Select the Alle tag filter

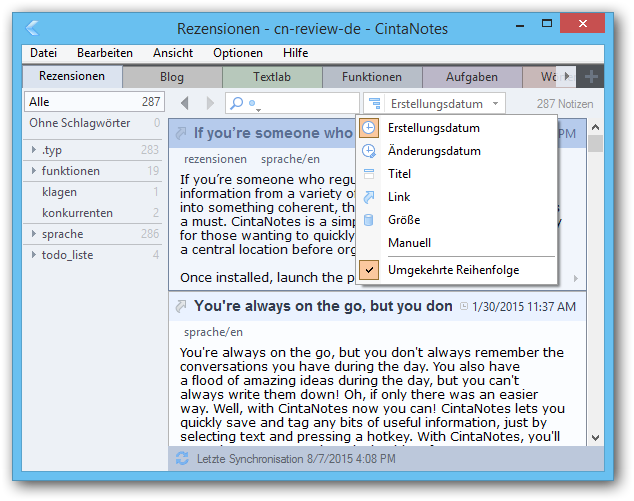95,101
